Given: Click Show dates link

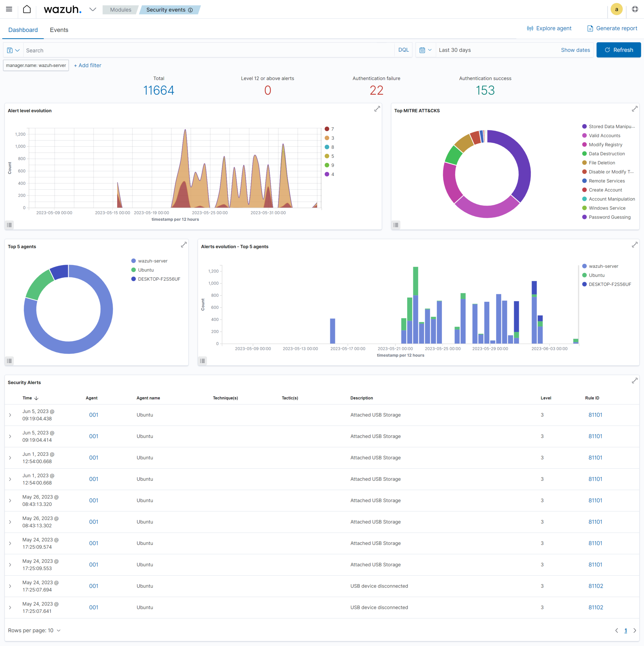Looking at the screenshot, I should pos(575,50).
